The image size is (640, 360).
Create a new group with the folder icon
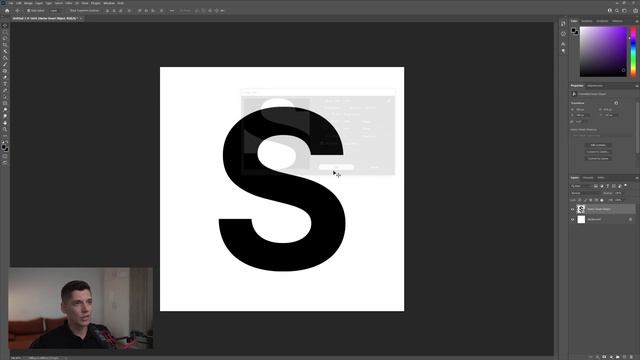point(618,357)
